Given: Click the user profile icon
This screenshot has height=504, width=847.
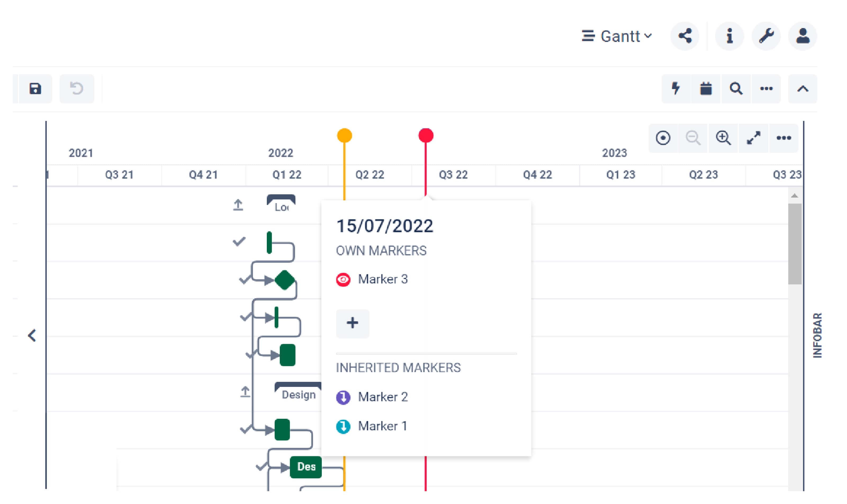Looking at the screenshot, I should [x=803, y=36].
